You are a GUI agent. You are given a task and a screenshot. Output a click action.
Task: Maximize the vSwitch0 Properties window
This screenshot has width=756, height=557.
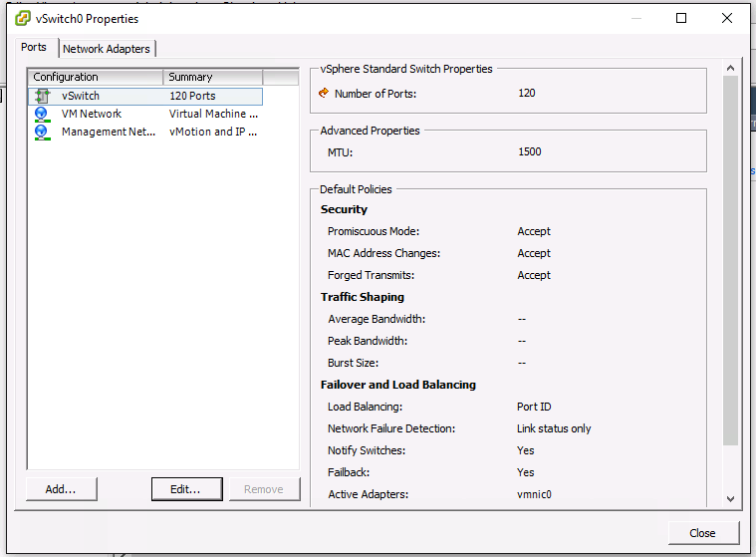[680, 18]
